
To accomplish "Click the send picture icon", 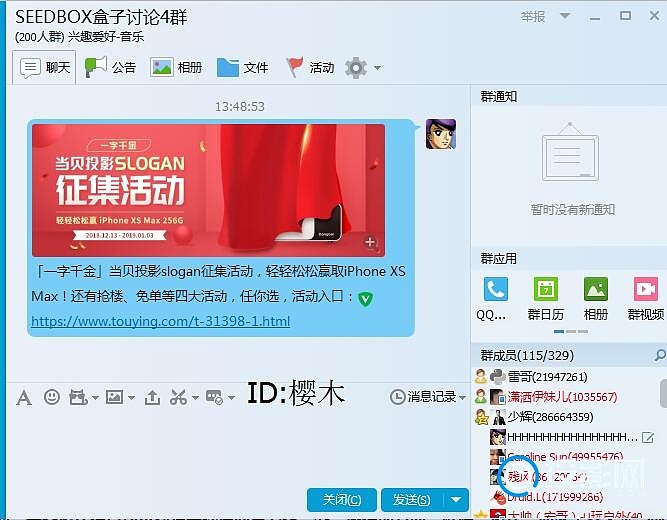I will tap(114, 397).
